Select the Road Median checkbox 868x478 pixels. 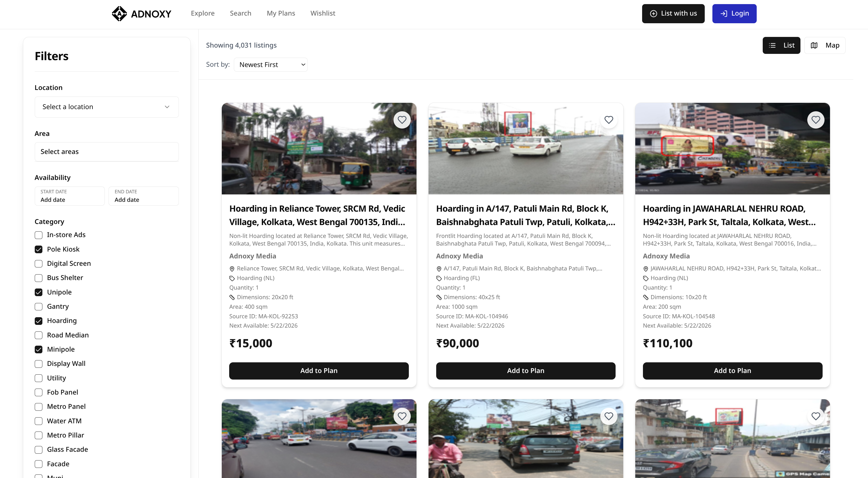[x=38, y=335]
